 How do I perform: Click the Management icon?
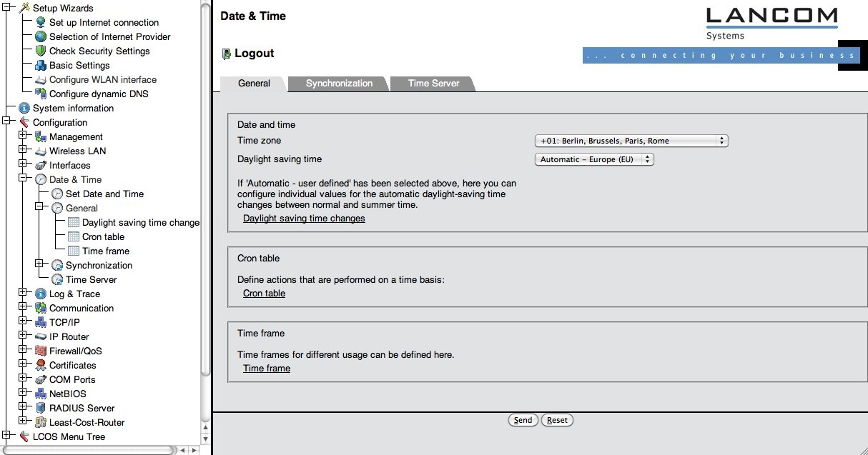[x=41, y=136]
